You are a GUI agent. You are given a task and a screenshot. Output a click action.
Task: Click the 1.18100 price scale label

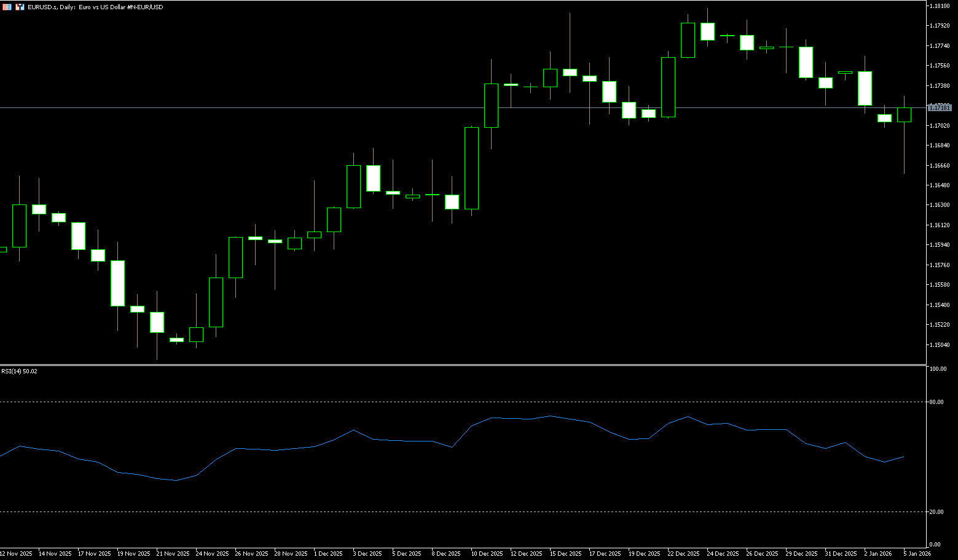940,6
